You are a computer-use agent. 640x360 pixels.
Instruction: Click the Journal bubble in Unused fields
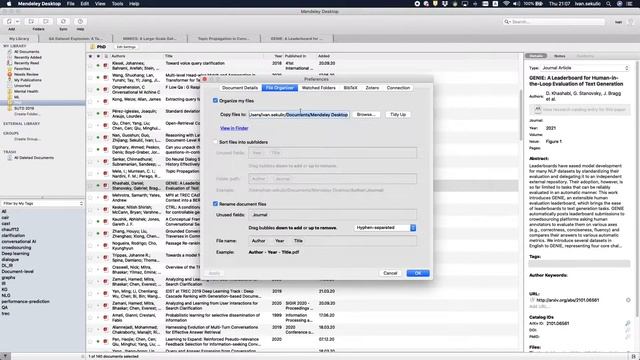click(260, 215)
